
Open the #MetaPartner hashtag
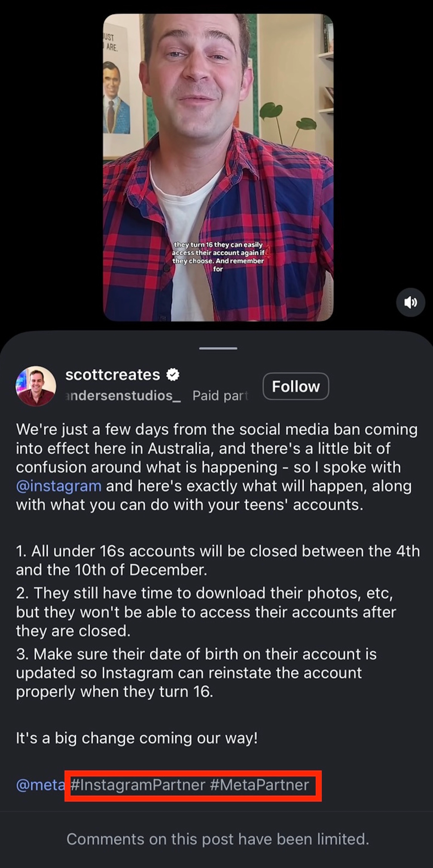point(259,785)
